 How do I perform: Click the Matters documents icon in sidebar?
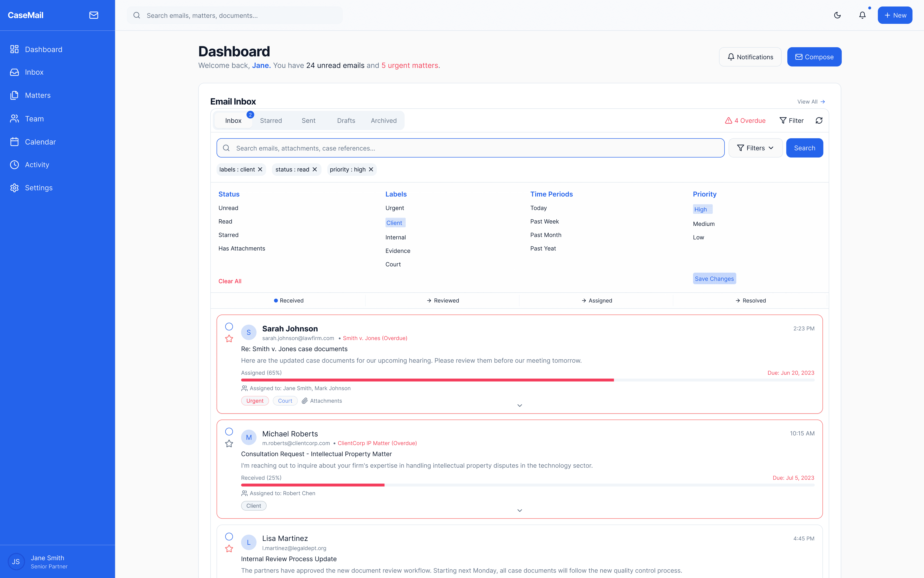coord(14,95)
